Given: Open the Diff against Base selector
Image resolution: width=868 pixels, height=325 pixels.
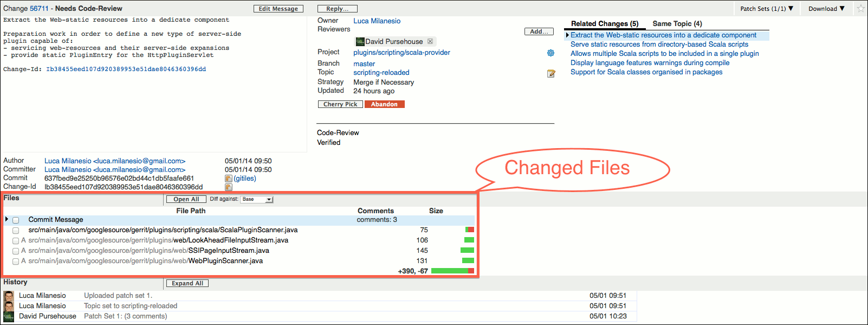Looking at the screenshot, I should 257,200.
